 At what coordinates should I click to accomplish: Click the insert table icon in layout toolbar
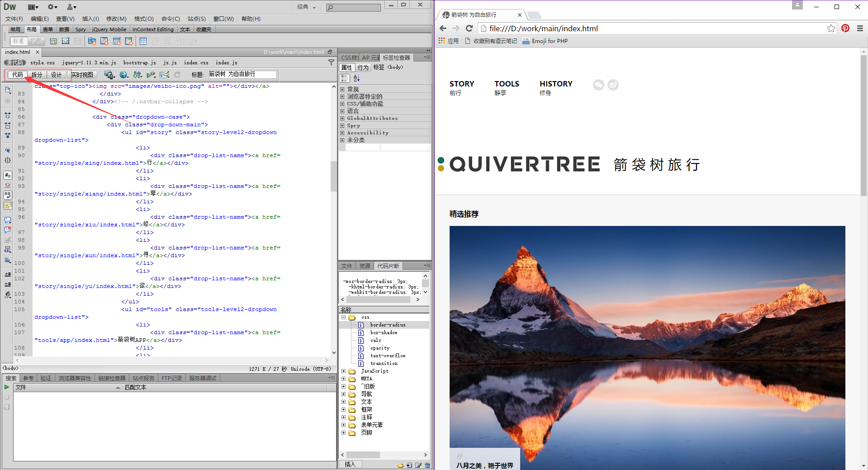pos(143,41)
